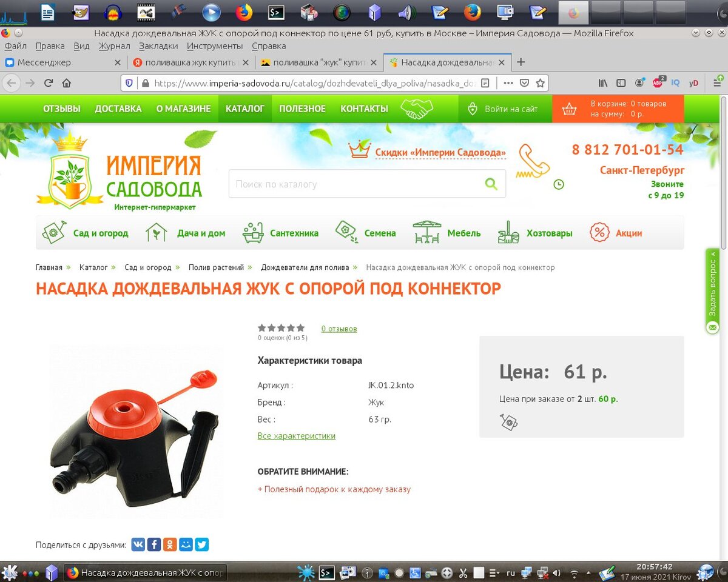The height and width of the screenshot is (582, 728).
Task: Open the Firefox account icon
Action: (639, 83)
